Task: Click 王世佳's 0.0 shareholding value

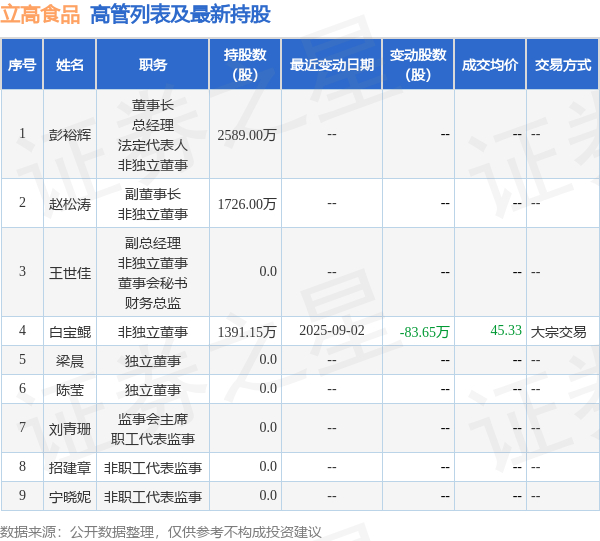Action: tap(268, 271)
